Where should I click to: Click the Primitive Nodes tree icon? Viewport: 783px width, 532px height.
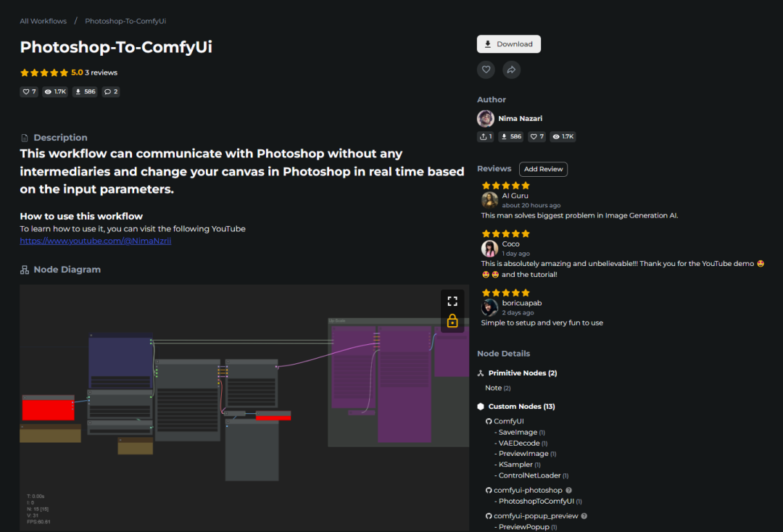[481, 373]
